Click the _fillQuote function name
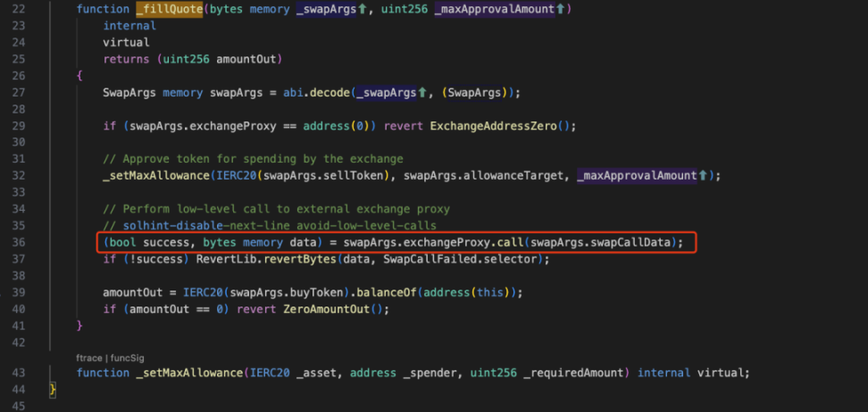 (x=168, y=10)
